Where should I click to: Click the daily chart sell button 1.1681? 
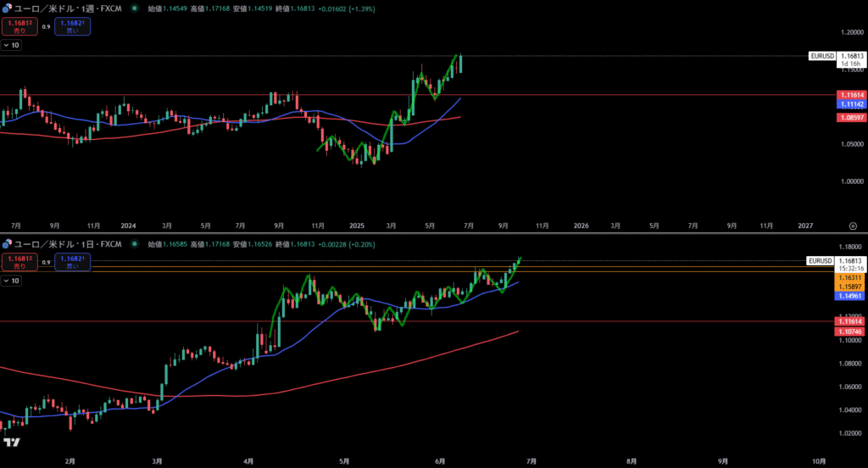[19, 261]
